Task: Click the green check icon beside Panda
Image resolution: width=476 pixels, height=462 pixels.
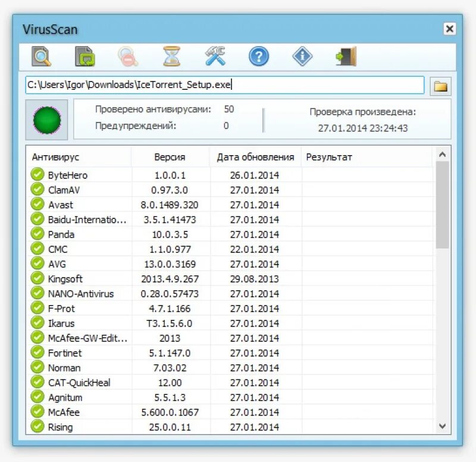Action: click(37, 234)
